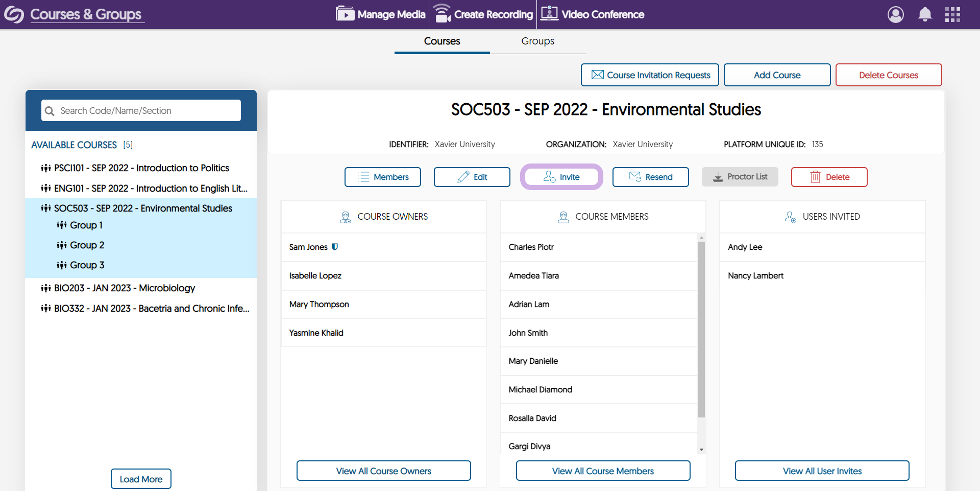This screenshot has width=980, height=491.
Task: Click the shield icon beside Sam Jones
Action: 335,247
